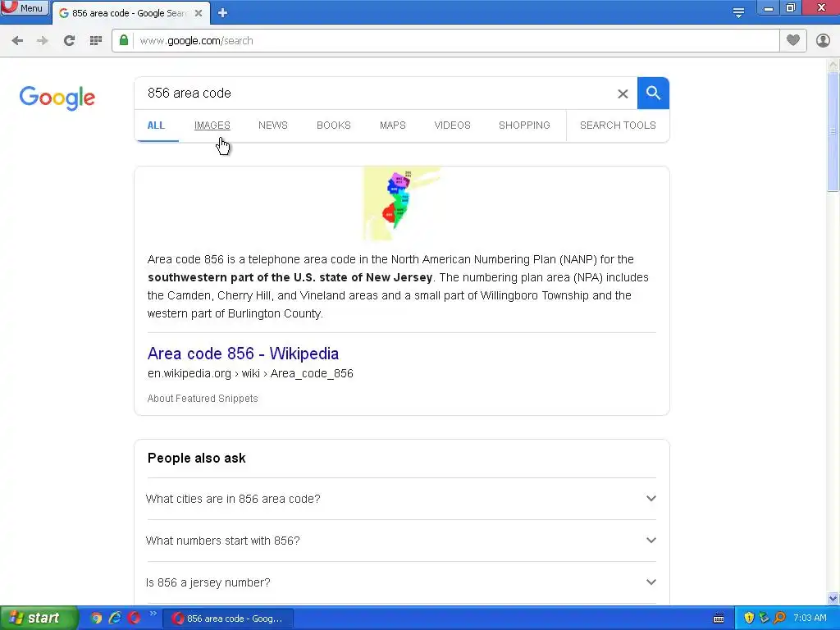Clear the search query with X
The image size is (840, 630).
pyautogui.click(x=623, y=94)
